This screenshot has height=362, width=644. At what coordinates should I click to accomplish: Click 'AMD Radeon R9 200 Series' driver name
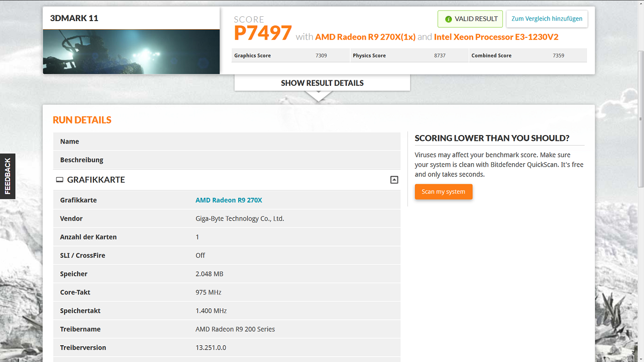click(x=235, y=329)
